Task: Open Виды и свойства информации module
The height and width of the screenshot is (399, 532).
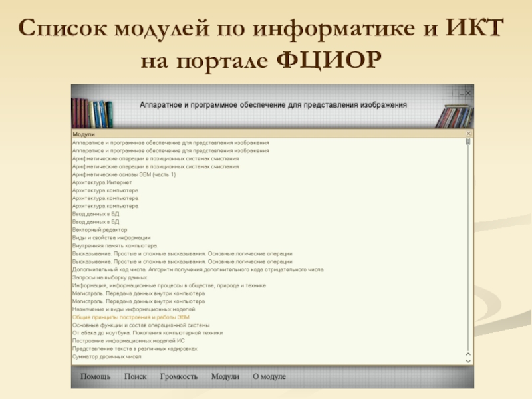Action: [x=111, y=237]
